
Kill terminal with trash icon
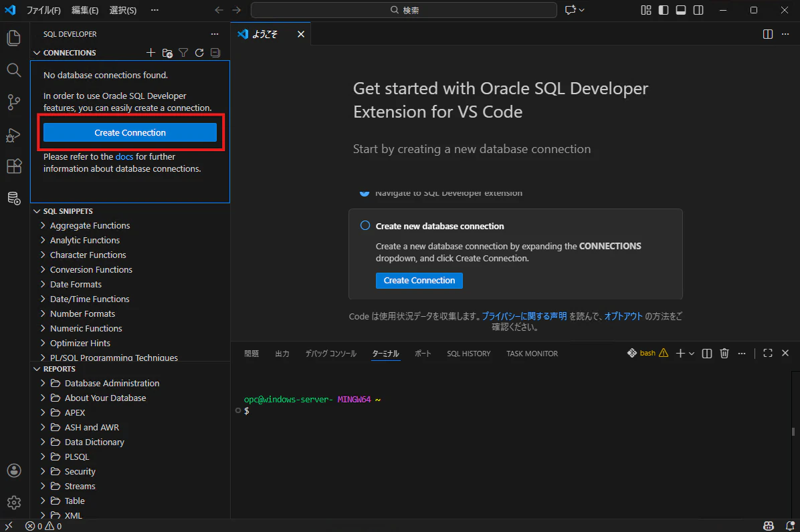click(x=724, y=353)
